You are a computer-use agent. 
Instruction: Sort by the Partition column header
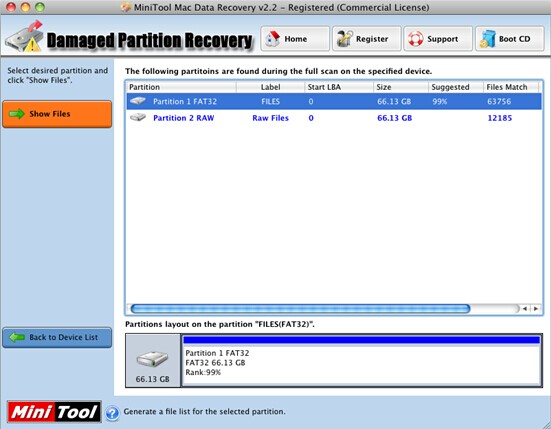tap(182, 87)
